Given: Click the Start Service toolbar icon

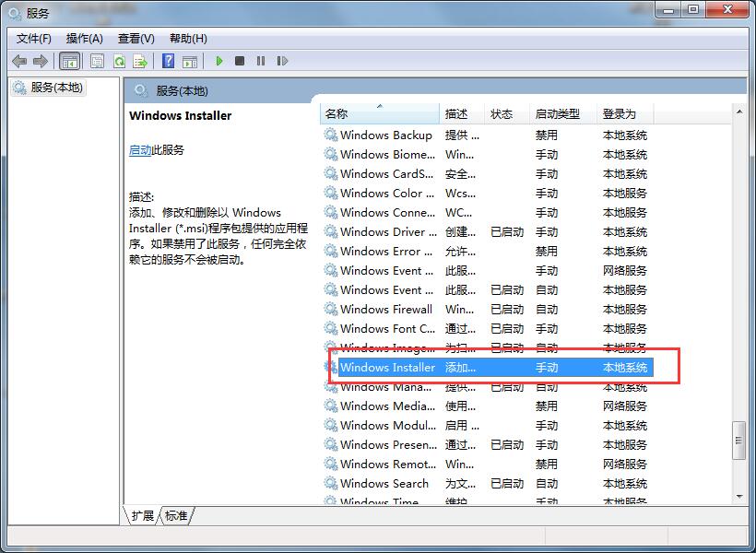Looking at the screenshot, I should tap(219, 61).
